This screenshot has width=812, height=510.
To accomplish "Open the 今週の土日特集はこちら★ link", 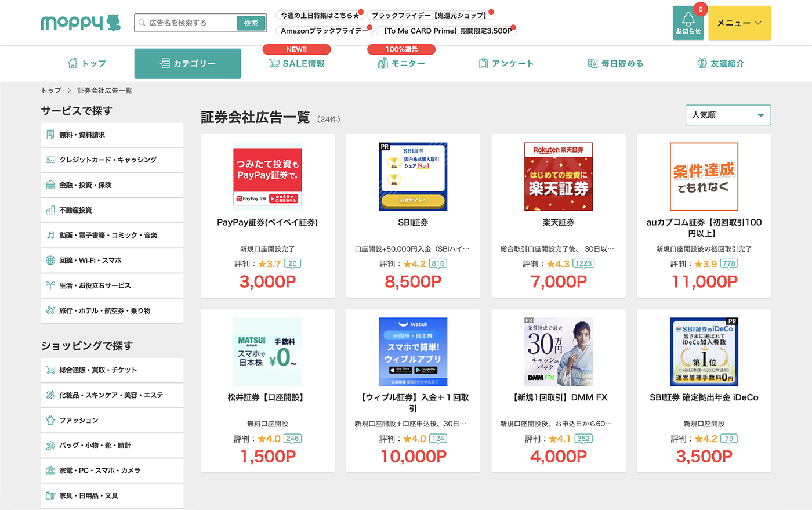I will (320, 15).
